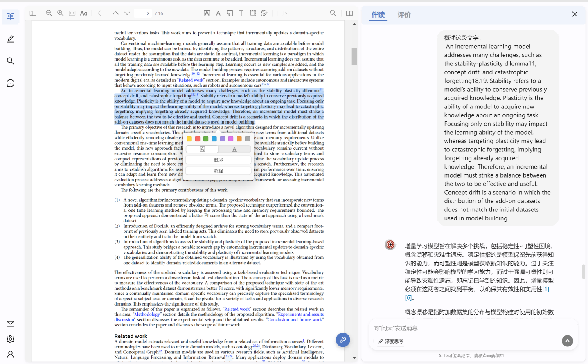Click the page number field showing 2
The width and height of the screenshot is (588, 364).
pos(144,13)
